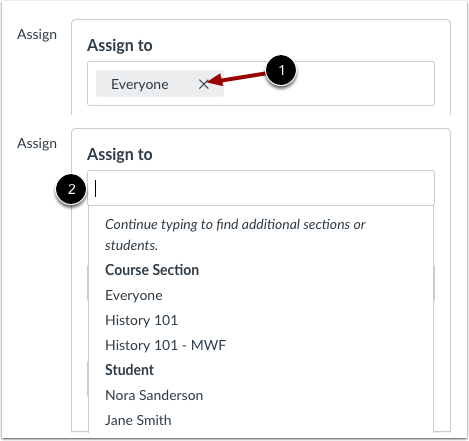Screen dimensions: 469x441
Task: Click the lower Assign label on the left
Action: (37, 144)
